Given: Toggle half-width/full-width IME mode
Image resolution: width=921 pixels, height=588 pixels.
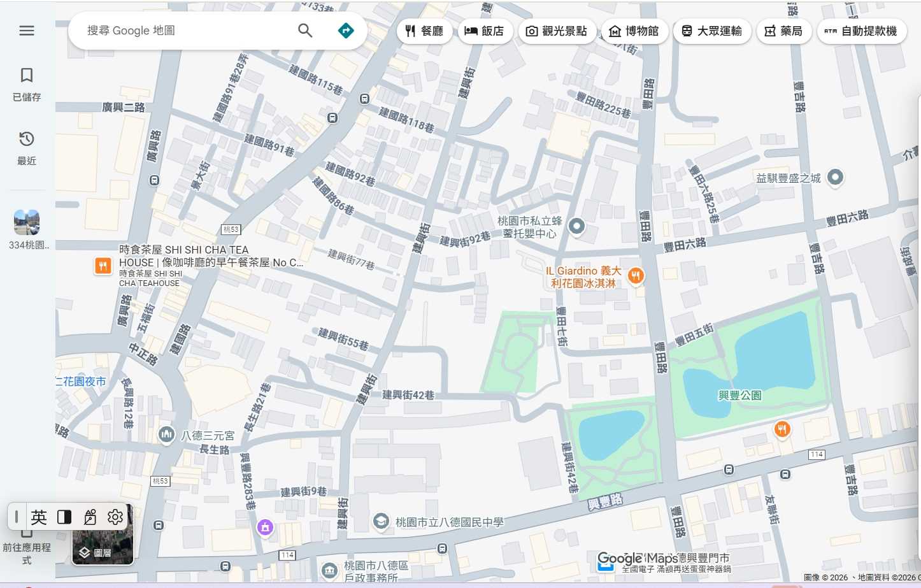Looking at the screenshot, I should point(64,517).
